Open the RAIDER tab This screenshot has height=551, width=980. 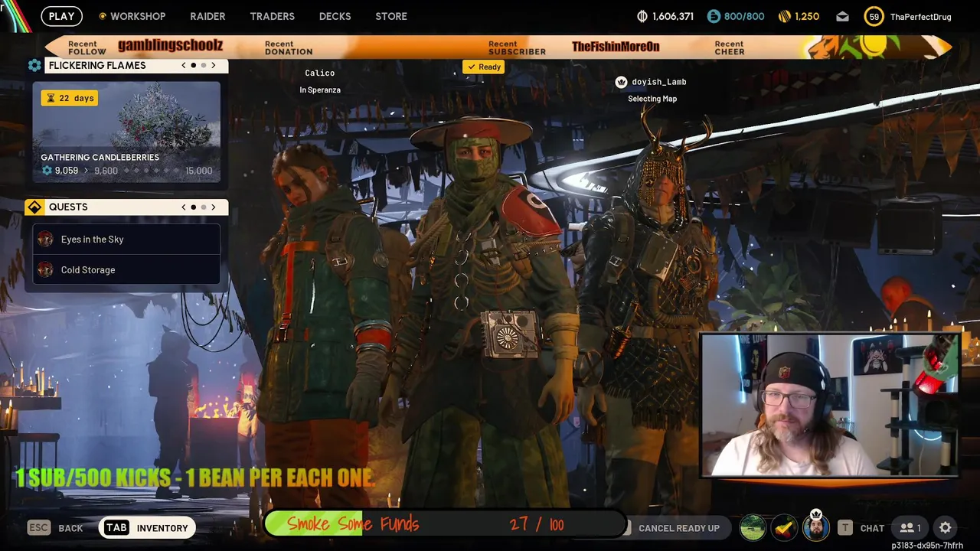point(207,16)
